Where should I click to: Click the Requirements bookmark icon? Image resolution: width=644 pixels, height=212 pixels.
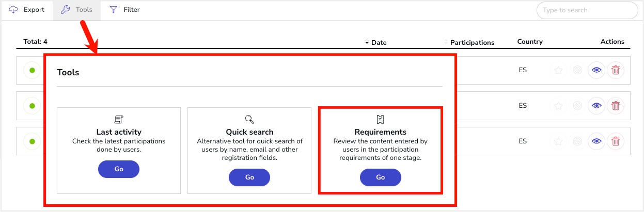(381, 120)
